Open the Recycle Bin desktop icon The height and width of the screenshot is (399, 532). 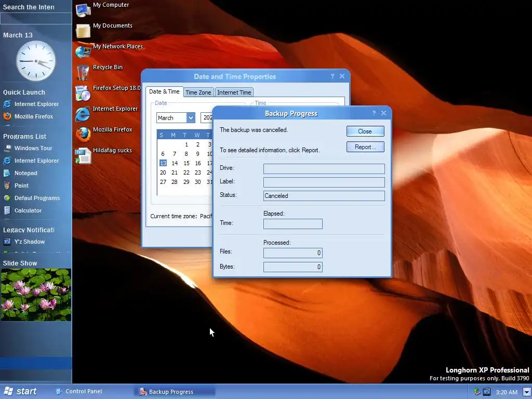[84, 72]
